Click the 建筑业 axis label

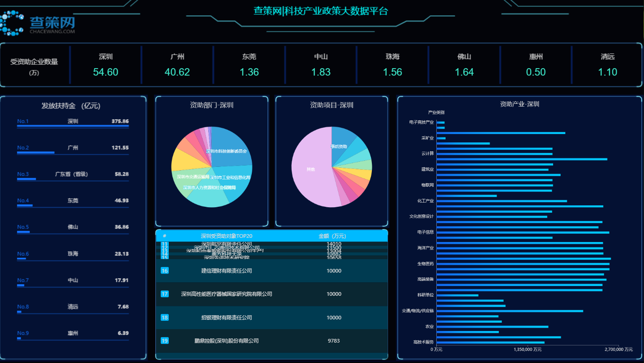(427, 169)
